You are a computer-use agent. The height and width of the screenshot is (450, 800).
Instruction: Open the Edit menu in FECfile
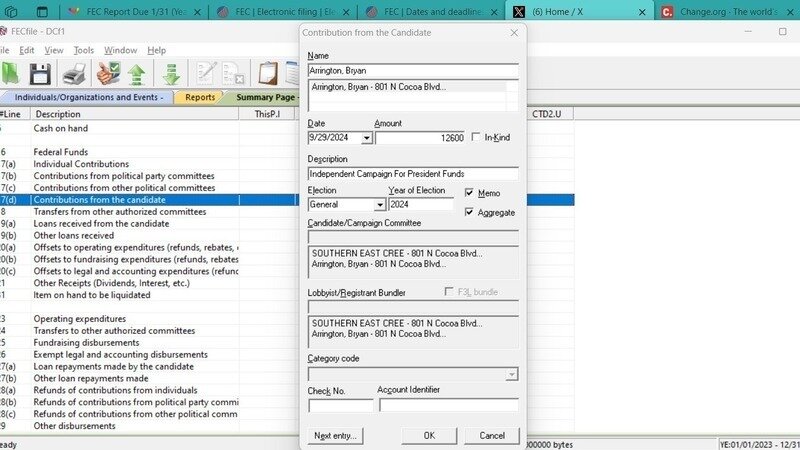coord(27,50)
